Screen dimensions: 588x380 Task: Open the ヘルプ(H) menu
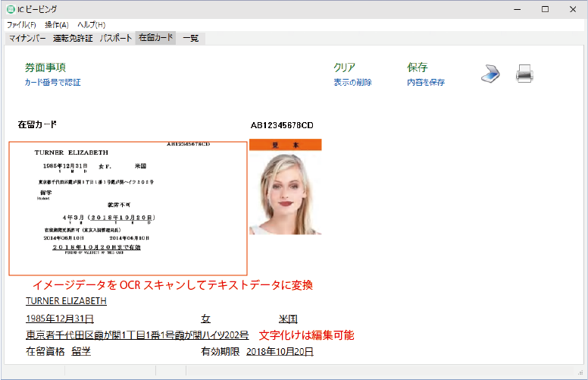91,25
